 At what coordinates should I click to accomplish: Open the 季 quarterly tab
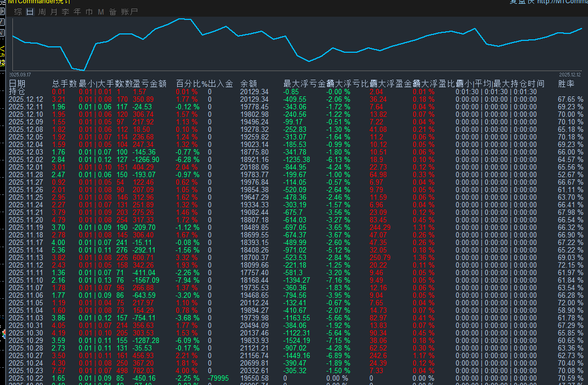tap(66, 12)
